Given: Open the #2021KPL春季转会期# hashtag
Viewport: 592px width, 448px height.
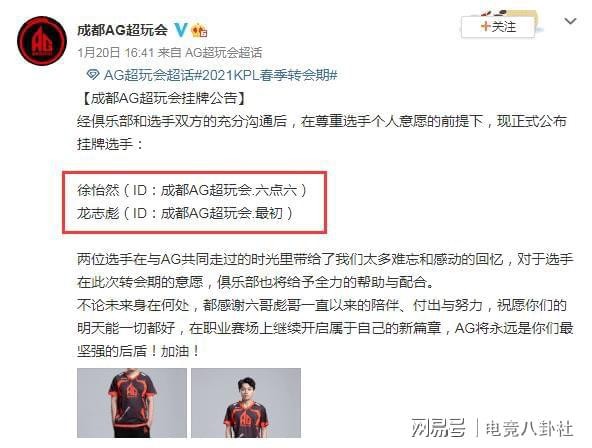Looking at the screenshot, I should pyautogui.click(x=265, y=75).
